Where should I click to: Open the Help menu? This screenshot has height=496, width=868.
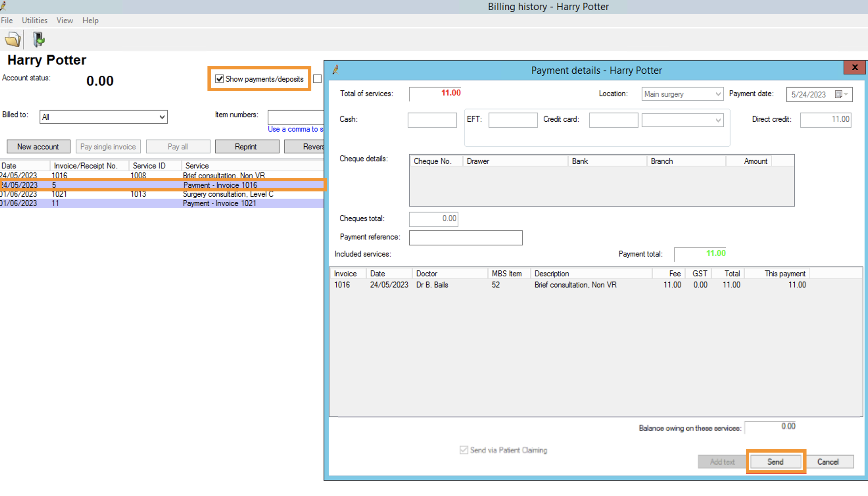(90, 20)
